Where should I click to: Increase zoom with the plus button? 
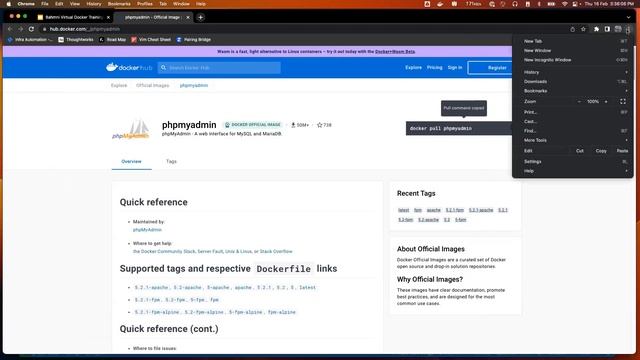606,102
